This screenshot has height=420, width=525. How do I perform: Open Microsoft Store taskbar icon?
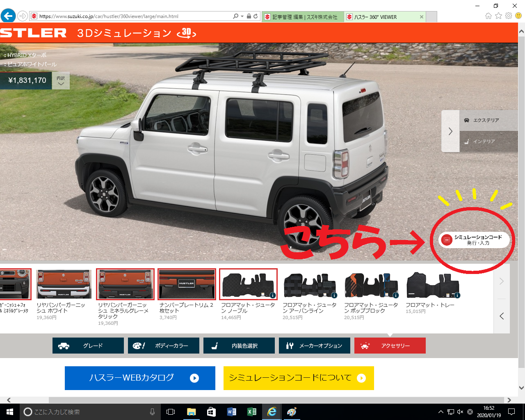(x=211, y=412)
